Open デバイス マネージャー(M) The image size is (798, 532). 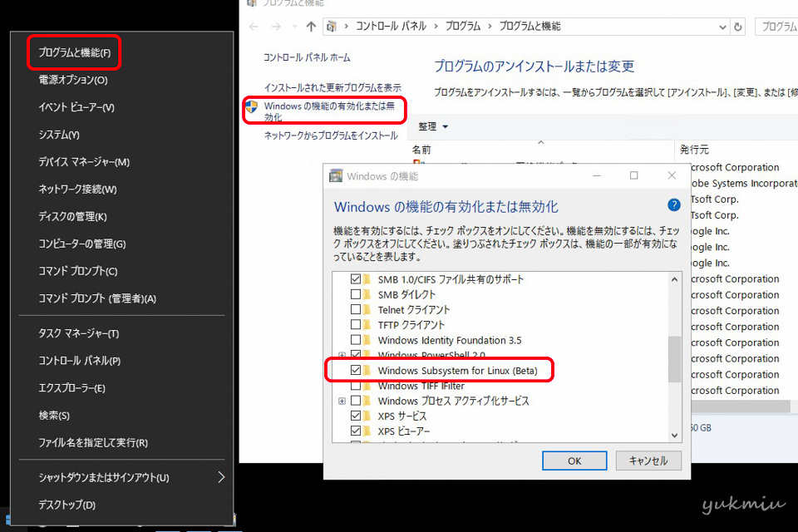84,162
